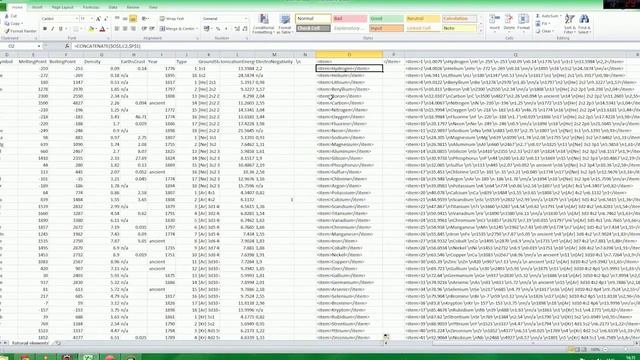Open the Format cells menu
The width and height of the screenshot is (640, 360).
(x=523, y=23)
